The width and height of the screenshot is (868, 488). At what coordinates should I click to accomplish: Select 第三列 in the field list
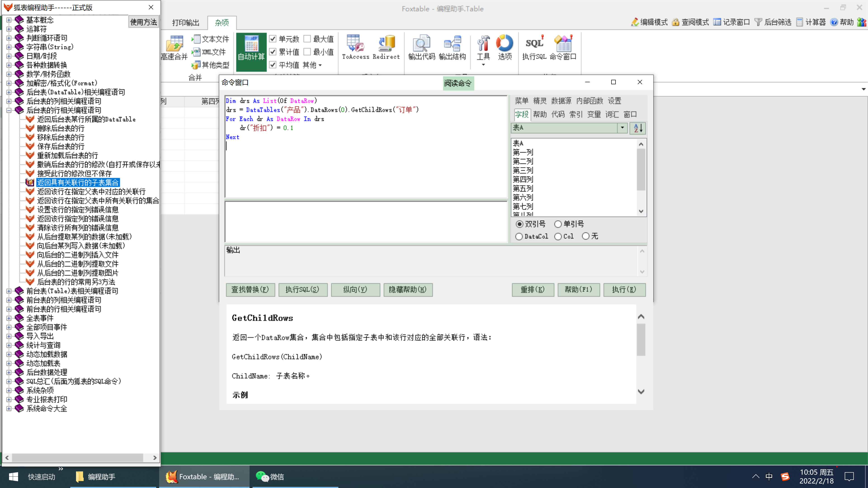pyautogui.click(x=523, y=170)
